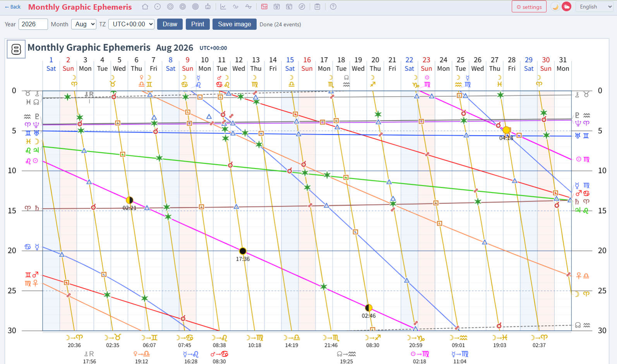Click the Moon enters Scorpio 21:46 label
Viewport: 617px width, 364px height.
(x=331, y=341)
